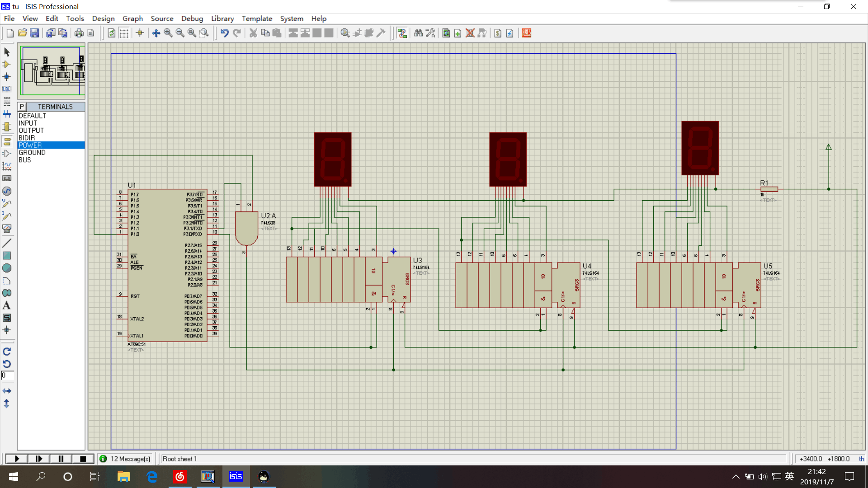Generate bill of materials report
868x488 pixels.
[498, 33]
